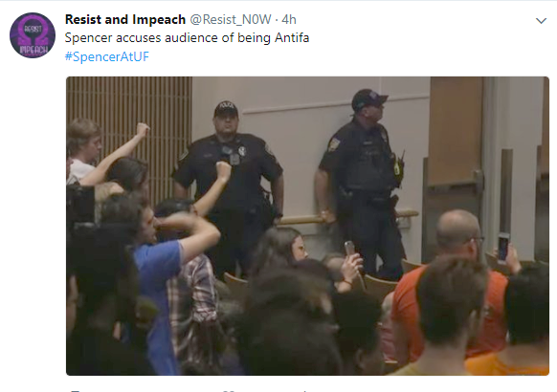This screenshot has width=557, height=392.
Task: Click the bald man wearing glasses
Action: coord(458,232)
